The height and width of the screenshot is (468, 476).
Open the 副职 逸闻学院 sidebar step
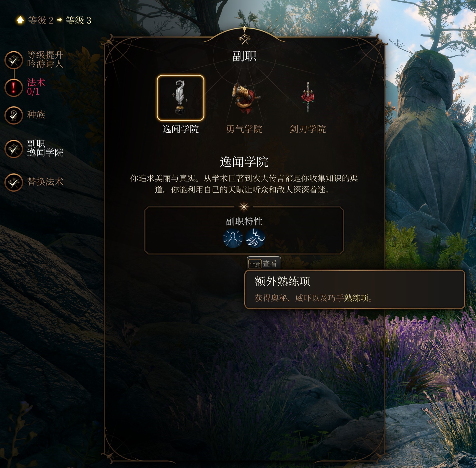click(x=34, y=149)
